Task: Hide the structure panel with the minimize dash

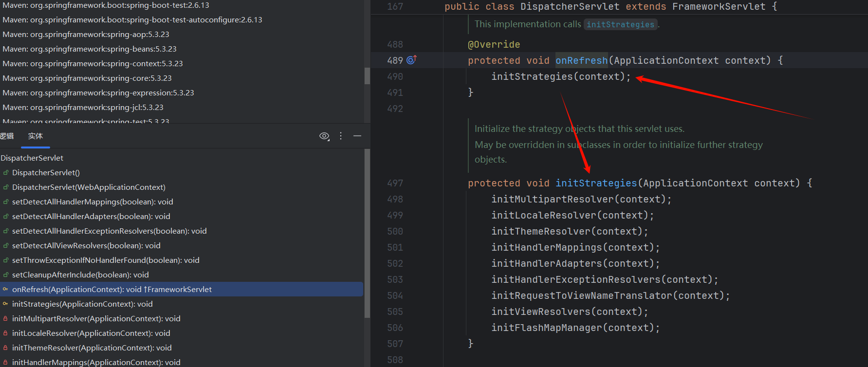Action: 357,136
